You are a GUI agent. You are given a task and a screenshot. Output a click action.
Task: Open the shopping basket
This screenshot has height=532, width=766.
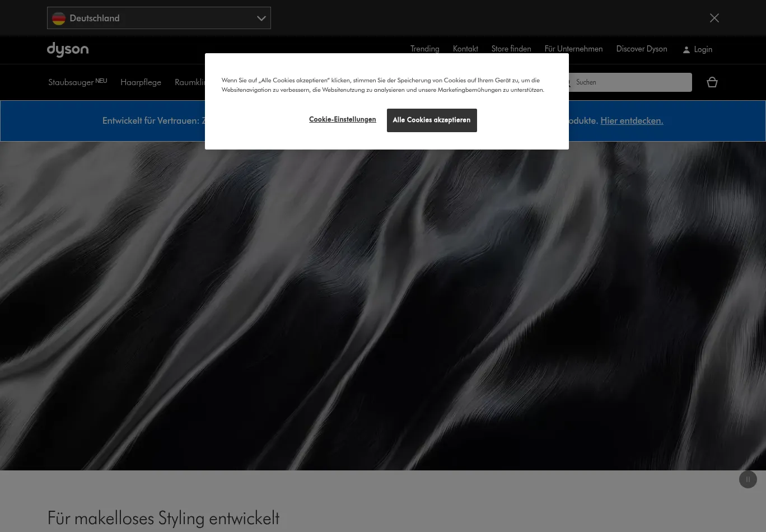click(712, 82)
